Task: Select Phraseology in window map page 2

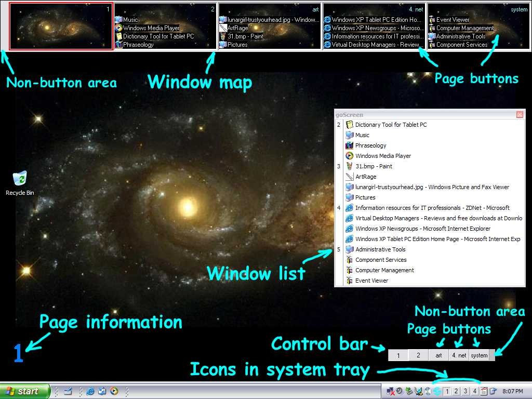Action: (x=135, y=45)
